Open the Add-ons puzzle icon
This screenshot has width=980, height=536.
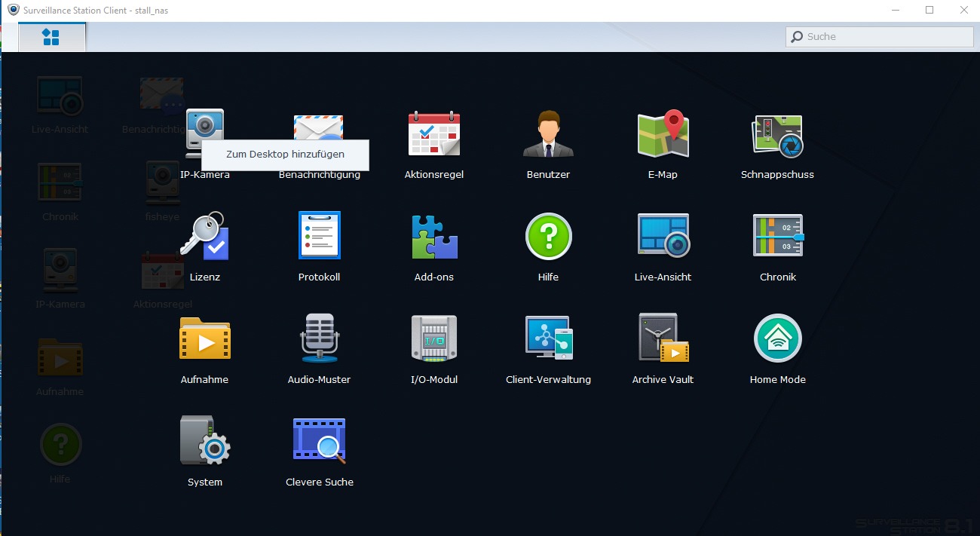coord(434,237)
